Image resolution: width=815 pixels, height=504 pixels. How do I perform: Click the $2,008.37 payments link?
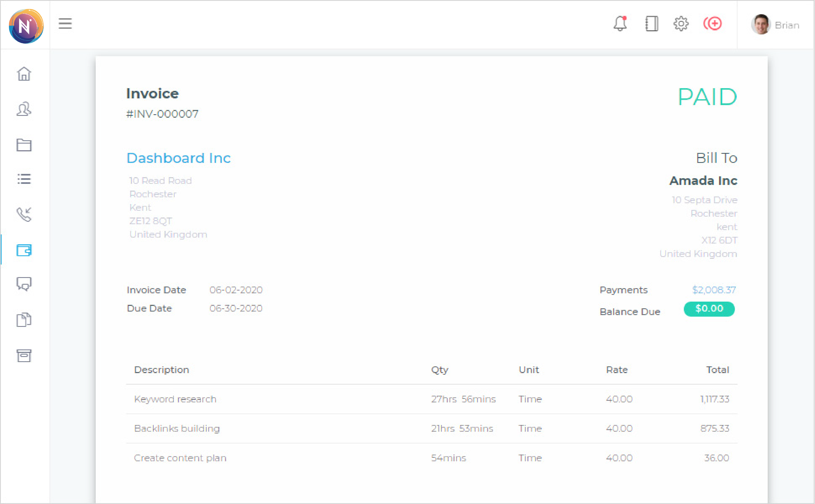[x=714, y=290]
